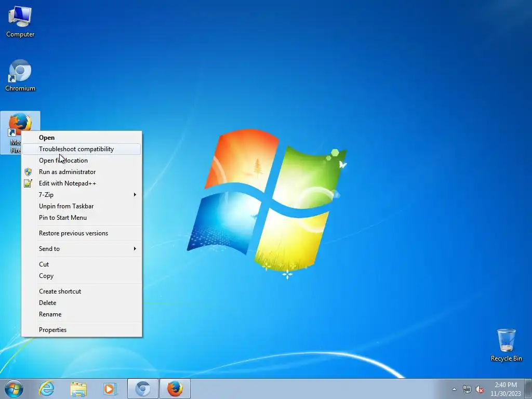Screen dimensions: 532x399
Task: Click the muted volume tray icon
Action: (x=480, y=389)
